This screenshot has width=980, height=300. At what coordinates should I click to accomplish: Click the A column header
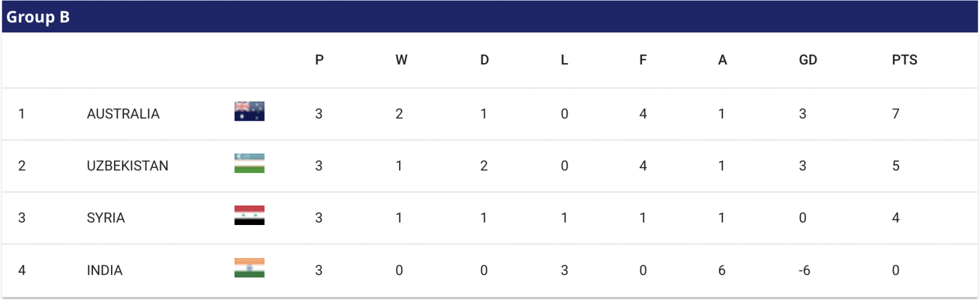click(x=723, y=60)
